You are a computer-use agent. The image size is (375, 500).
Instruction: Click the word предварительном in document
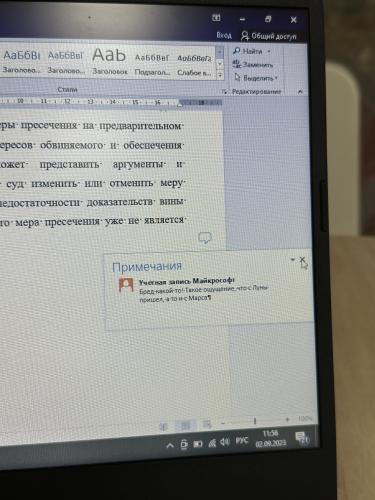pyautogui.click(x=141, y=126)
